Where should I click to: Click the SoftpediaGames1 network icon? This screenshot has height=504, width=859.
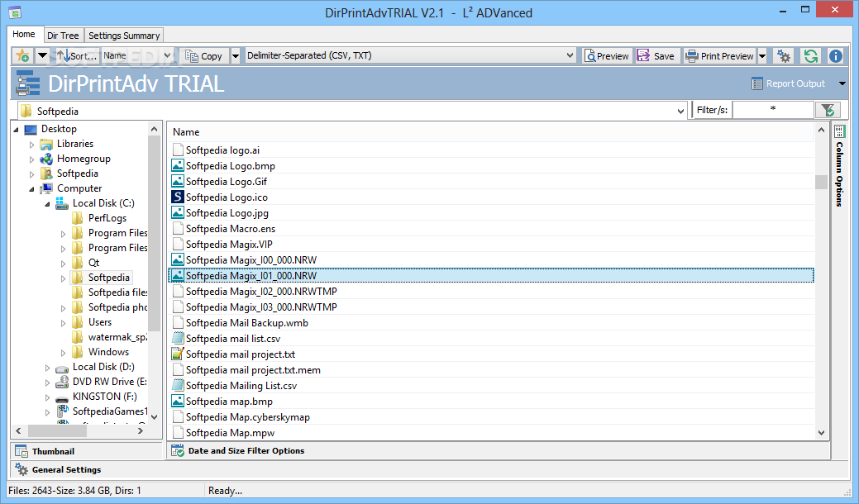62,411
